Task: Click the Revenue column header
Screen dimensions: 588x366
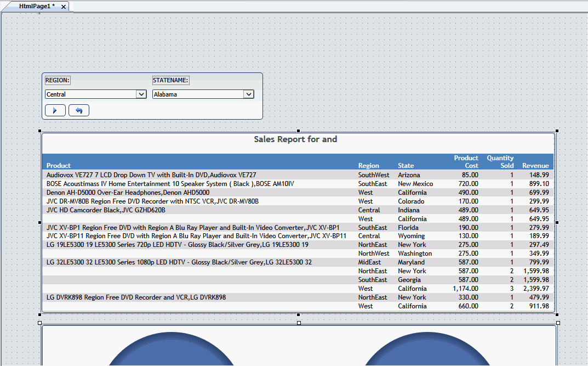Action: 535,166
